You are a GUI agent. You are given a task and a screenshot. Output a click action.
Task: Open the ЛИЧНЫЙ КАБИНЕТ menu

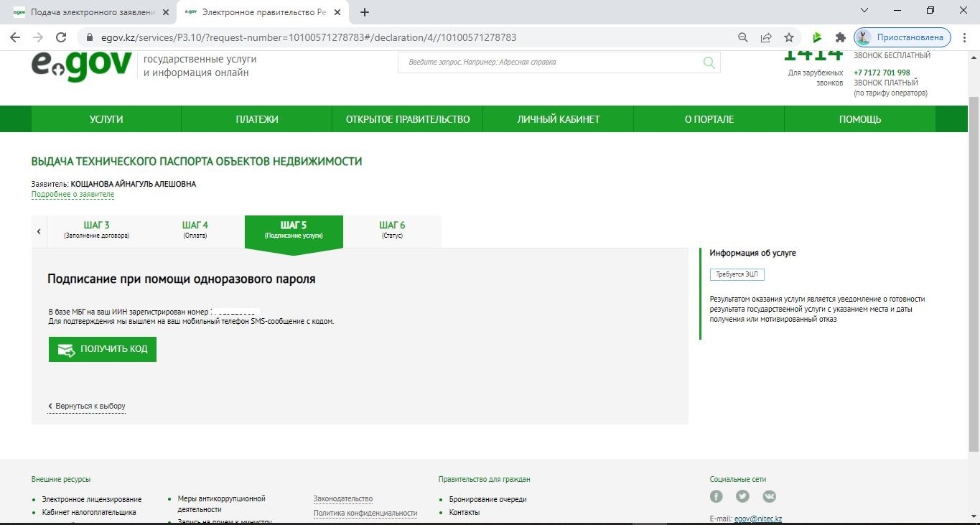pyautogui.click(x=559, y=119)
